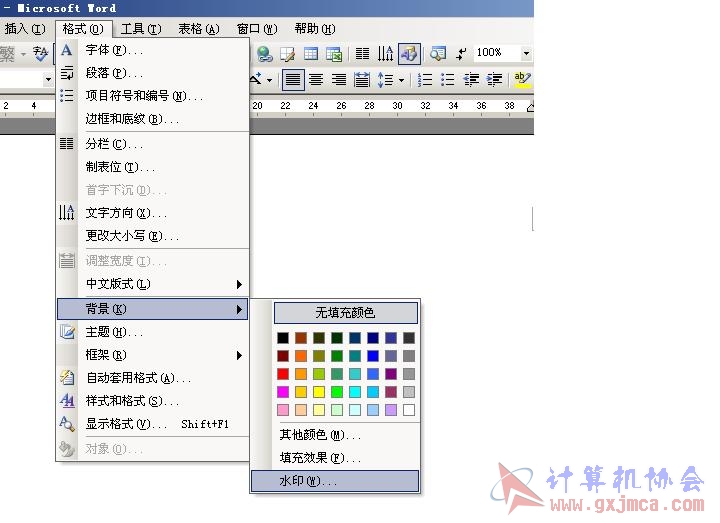Screen dimensions: 720x523
Task: Pick the bright red color swatch
Action: point(283,374)
